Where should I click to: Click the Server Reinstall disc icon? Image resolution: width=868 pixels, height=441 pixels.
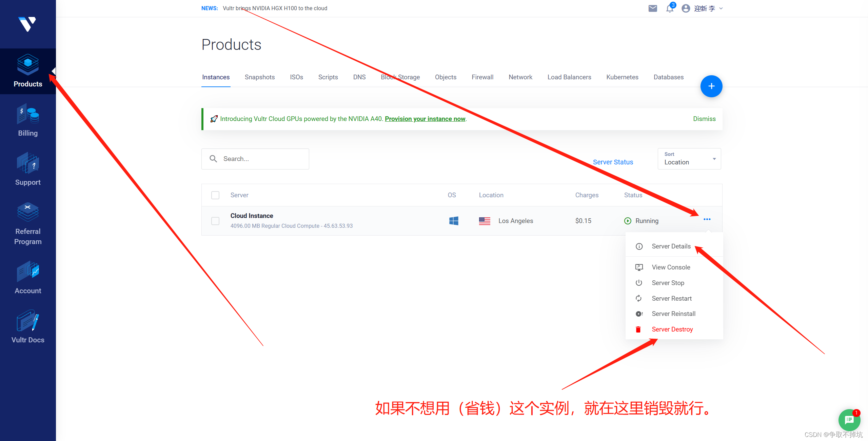tap(639, 314)
